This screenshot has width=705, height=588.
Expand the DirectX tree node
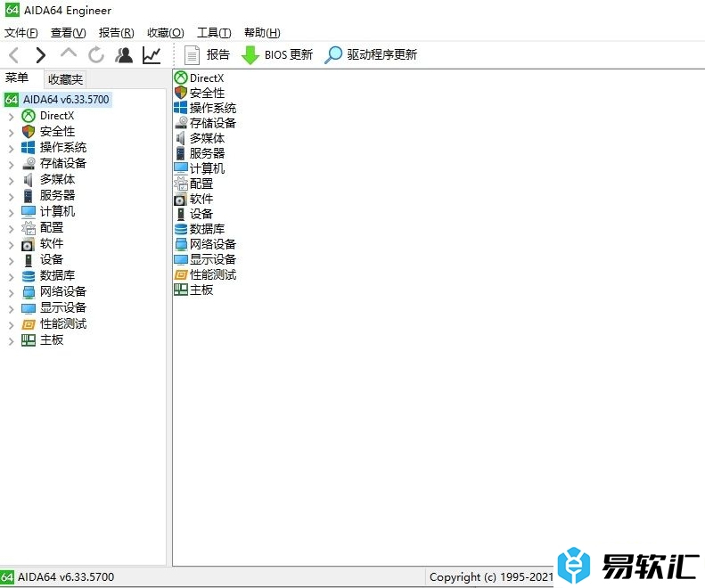(x=12, y=117)
